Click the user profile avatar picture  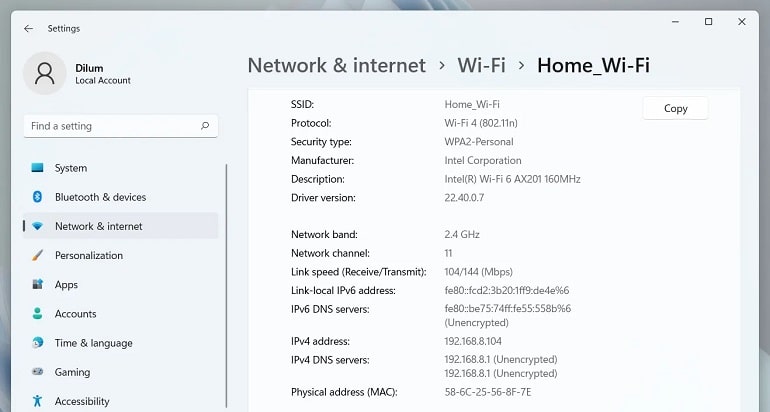coord(45,73)
